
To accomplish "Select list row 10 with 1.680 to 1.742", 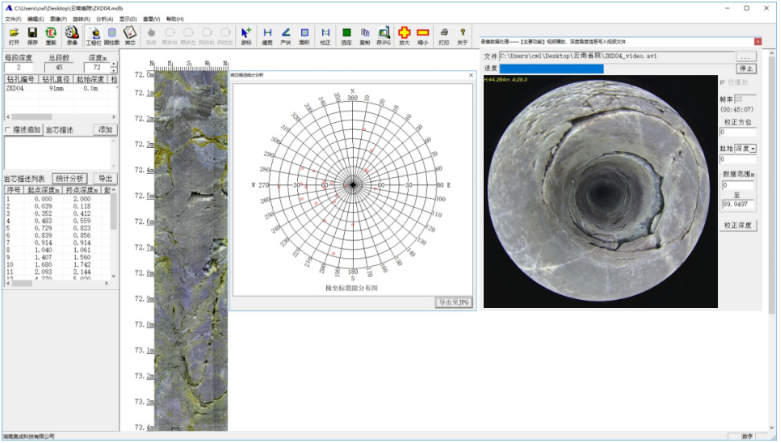I will (x=57, y=265).
